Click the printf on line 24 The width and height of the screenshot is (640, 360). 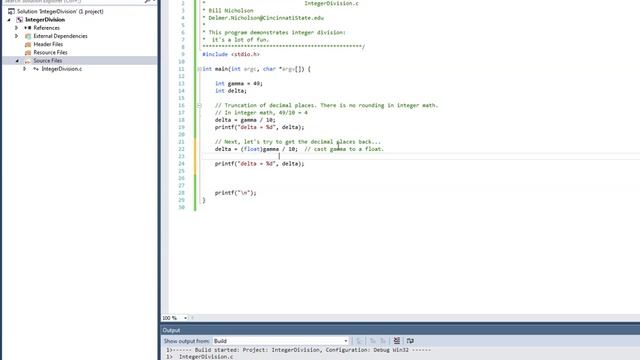click(x=260, y=164)
